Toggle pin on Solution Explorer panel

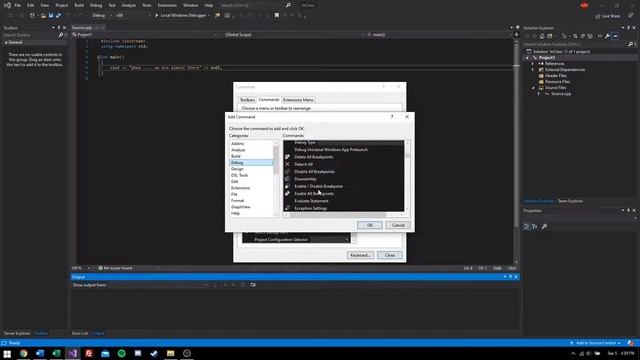tap(629, 28)
